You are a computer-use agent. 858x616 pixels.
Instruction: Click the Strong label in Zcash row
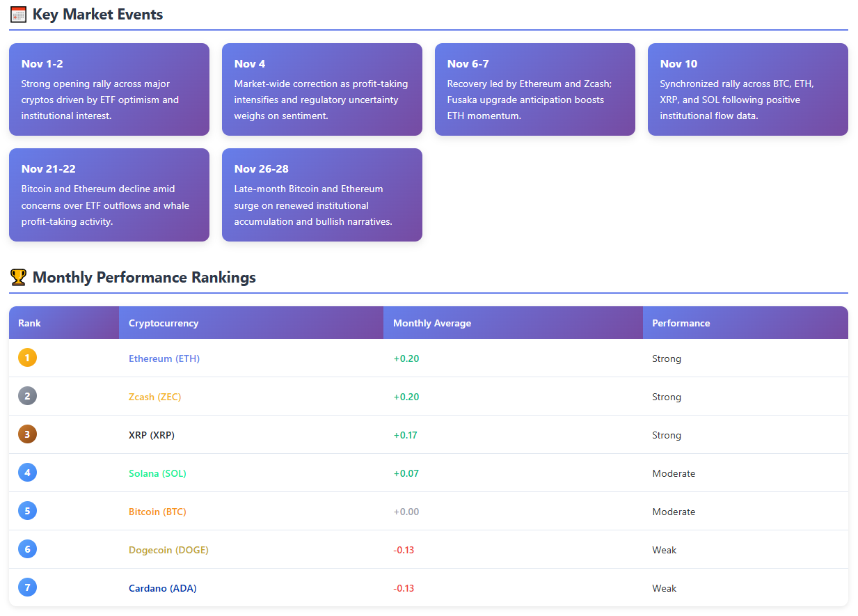click(667, 397)
